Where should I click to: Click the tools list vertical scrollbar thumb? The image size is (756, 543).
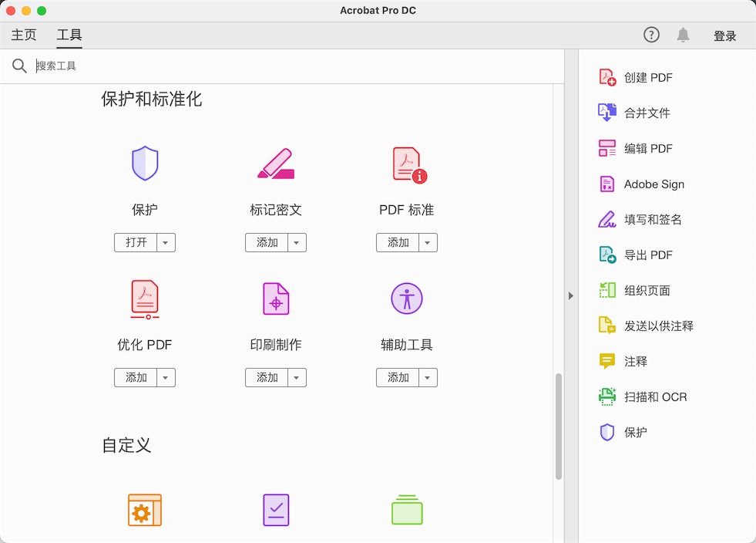tap(558, 426)
